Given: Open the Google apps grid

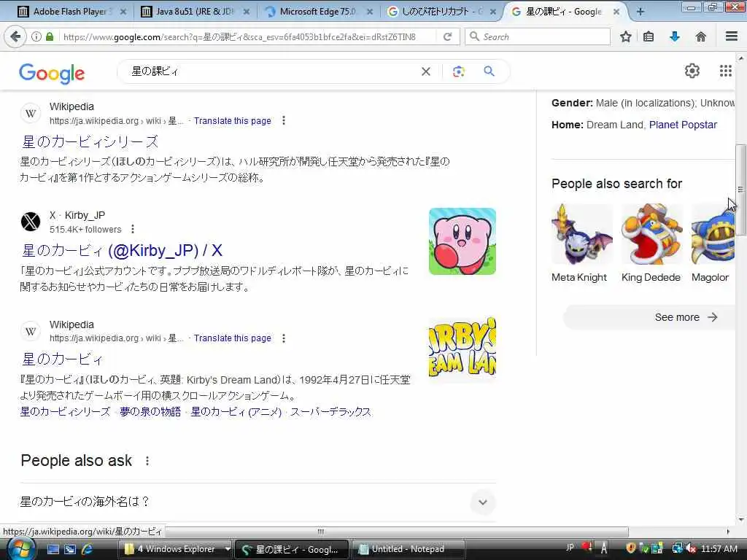Looking at the screenshot, I should 725,71.
